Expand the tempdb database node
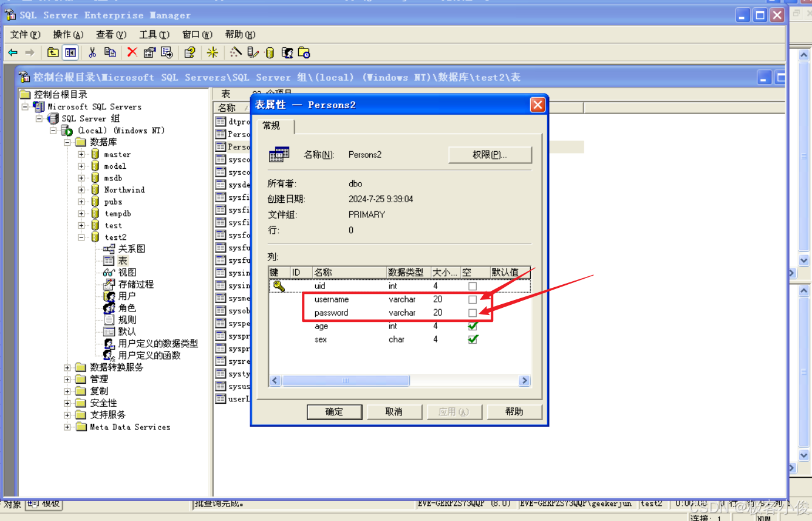 pos(81,214)
